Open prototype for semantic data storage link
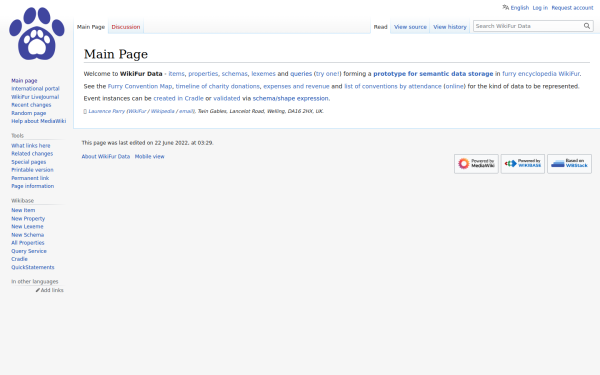 pyautogui.click(x=433, y=74)
